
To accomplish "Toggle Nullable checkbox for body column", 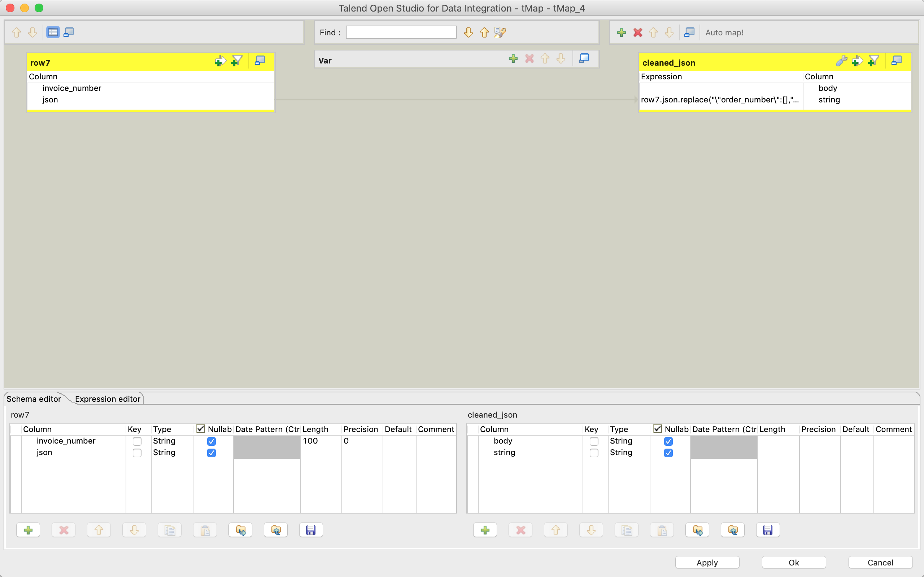I will pos(668,441).
